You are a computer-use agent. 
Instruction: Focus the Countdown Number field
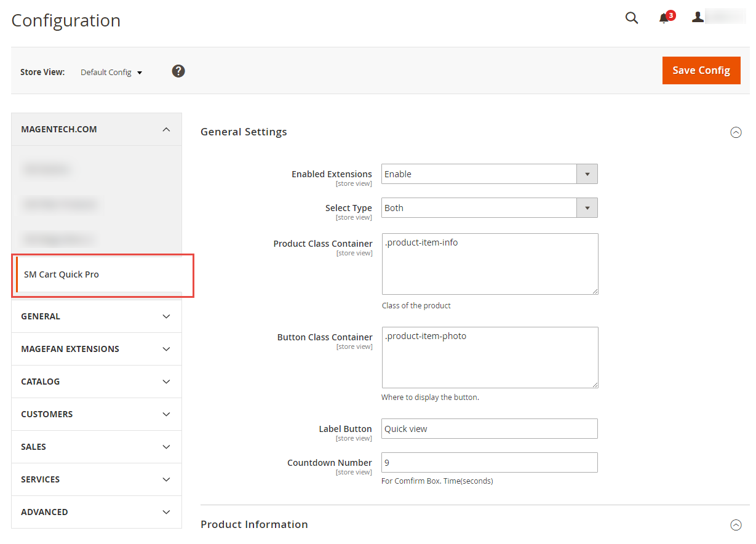pyautogui.click(x=489, y=463)
